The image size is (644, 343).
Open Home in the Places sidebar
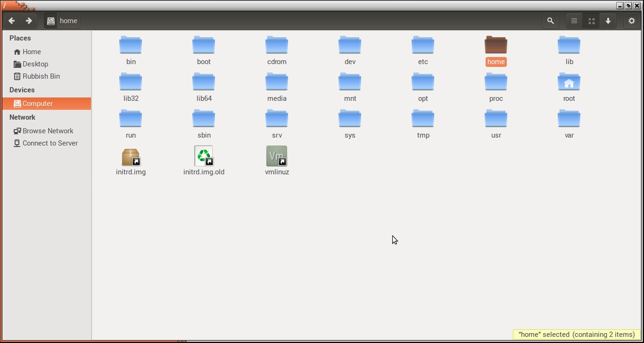click(x=32, y=52)
